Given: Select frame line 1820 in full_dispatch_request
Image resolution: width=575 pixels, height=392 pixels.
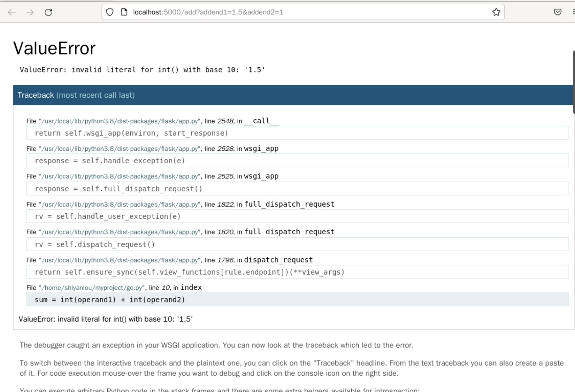Looking at the screenshot, I should pyautogui.click(x=180, y=232).
